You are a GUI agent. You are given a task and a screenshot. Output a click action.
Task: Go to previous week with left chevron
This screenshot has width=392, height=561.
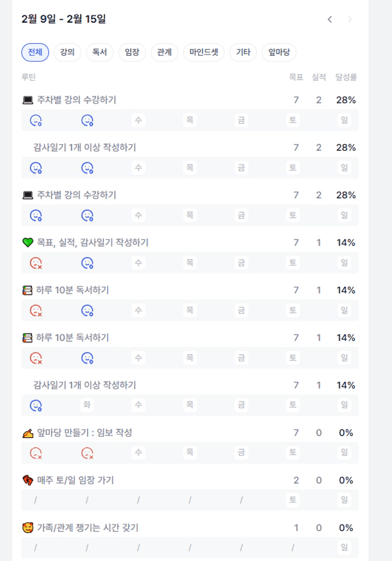tap(330, 19)
